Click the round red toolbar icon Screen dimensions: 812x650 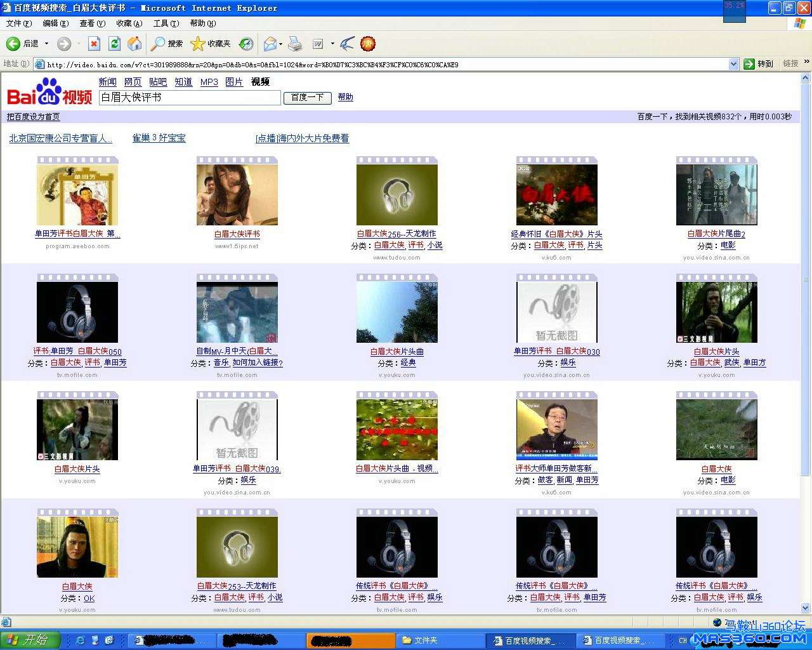[368, 44]
